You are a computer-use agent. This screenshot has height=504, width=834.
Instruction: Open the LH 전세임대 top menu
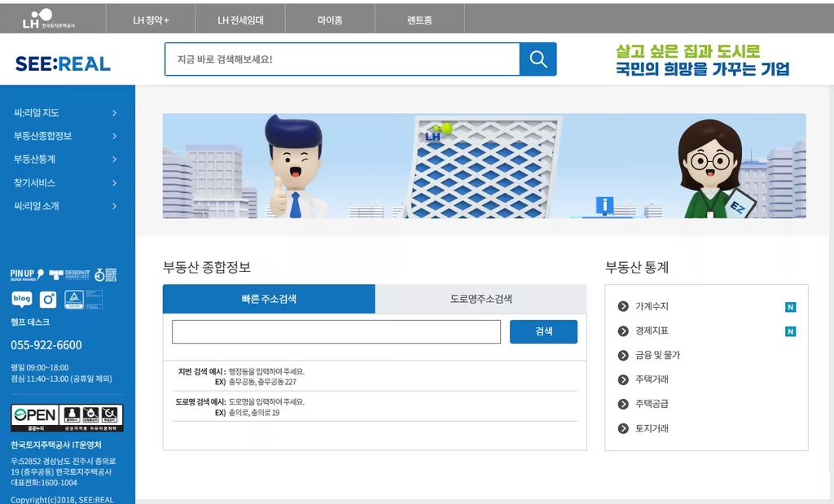[240, 20]
